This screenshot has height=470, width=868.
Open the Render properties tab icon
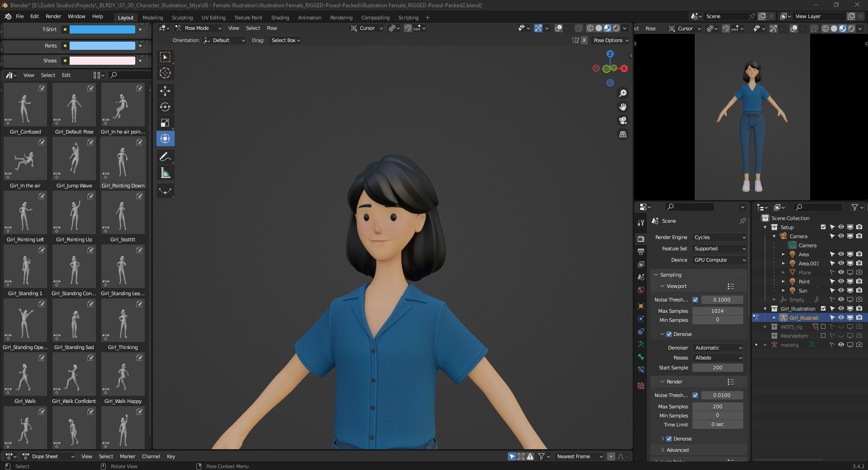coord(640,239)
